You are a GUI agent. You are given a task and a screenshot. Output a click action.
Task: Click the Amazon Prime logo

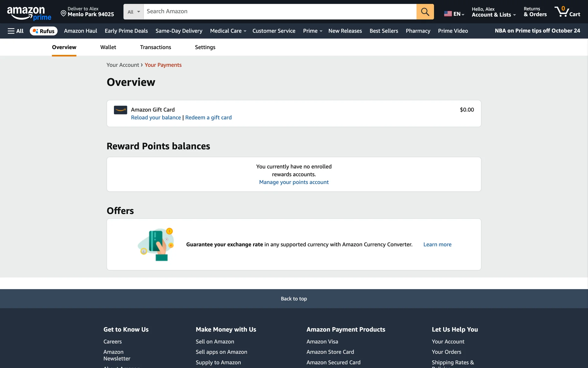click(x=29, y=13)
